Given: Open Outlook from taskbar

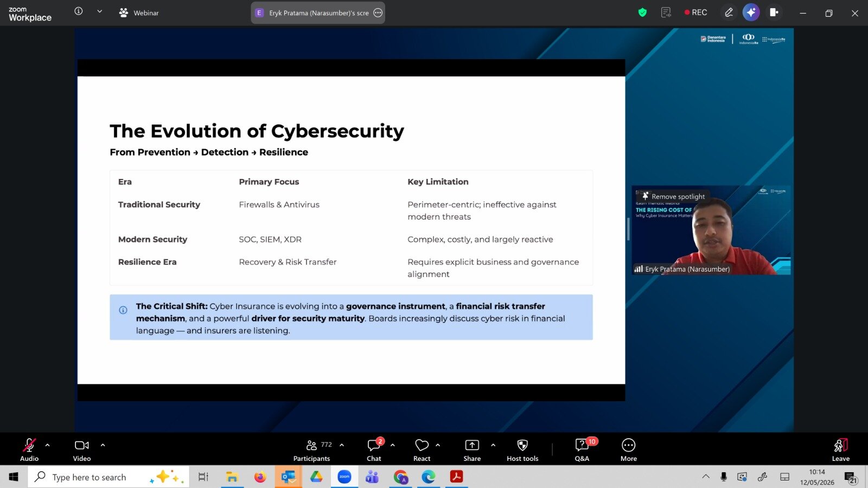Looking at the screenshot, I should (x=288, y=477).
